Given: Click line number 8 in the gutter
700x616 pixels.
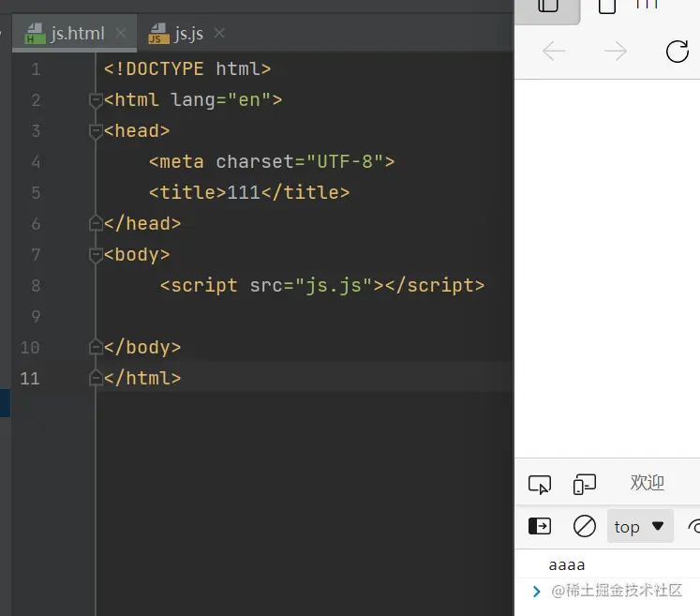Looking at the screenshot, I should 37,286.
